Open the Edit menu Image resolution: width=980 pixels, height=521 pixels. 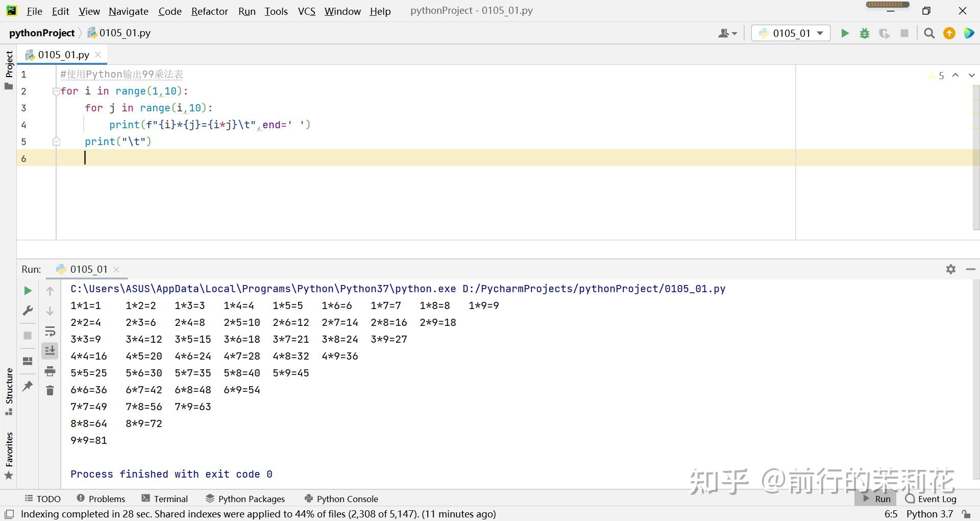tap(60, 11)
